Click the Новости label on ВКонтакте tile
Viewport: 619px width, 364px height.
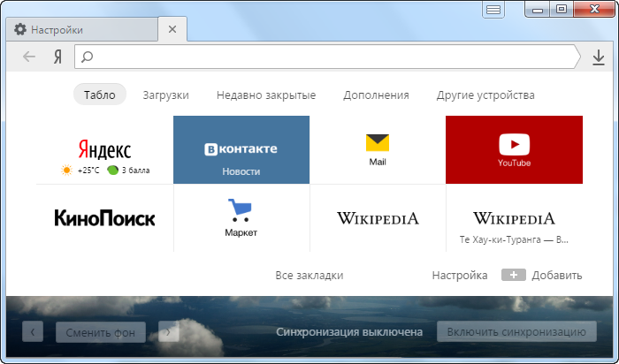click(x=241, y=171)
